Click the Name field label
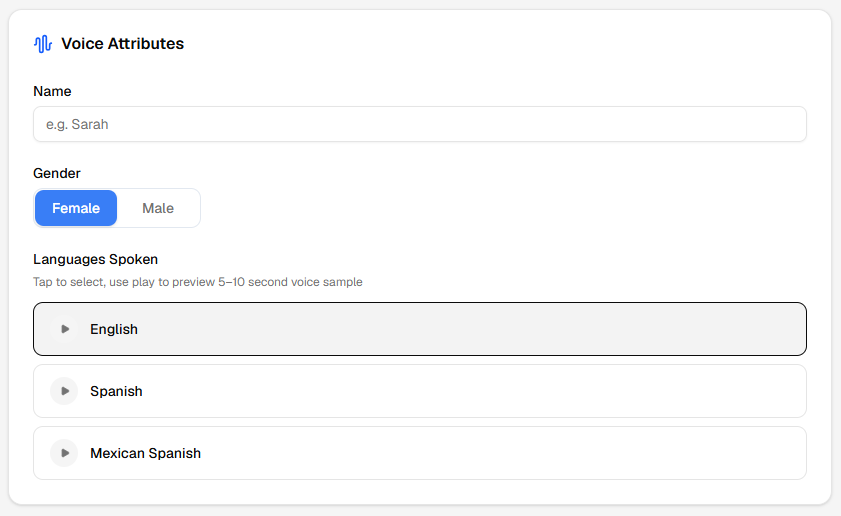 click(x=52, y=91)
